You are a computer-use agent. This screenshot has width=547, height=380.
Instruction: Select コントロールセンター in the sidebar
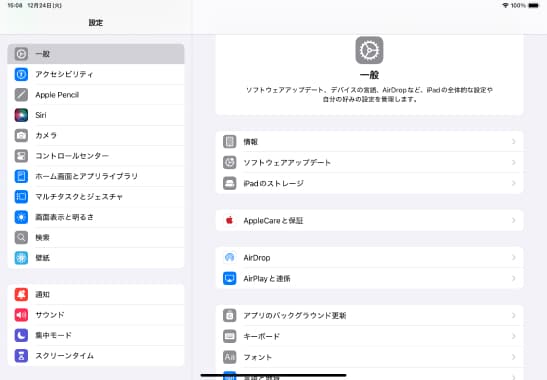pyautogui.click(x=96, y=156)
